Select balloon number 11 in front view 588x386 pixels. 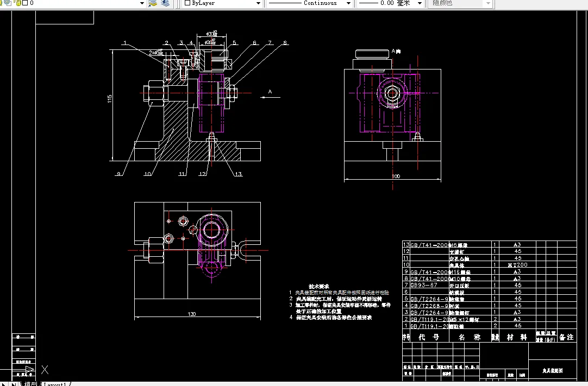click(x=182, y=174)
